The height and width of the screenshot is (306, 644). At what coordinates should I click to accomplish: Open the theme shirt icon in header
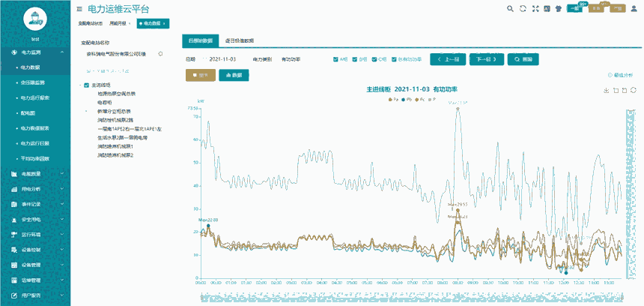[x=558, y=9]
